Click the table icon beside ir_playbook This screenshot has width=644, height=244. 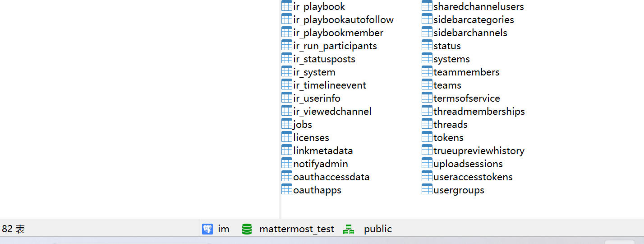tap(286, 6)
